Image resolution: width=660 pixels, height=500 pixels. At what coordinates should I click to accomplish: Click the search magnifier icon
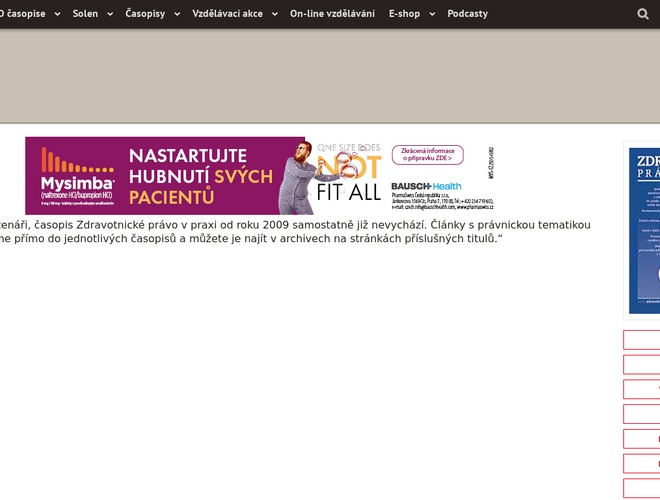point(643,14)
